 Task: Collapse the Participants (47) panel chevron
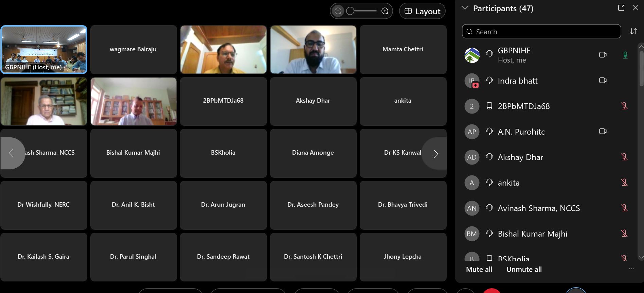coord(465,8)
